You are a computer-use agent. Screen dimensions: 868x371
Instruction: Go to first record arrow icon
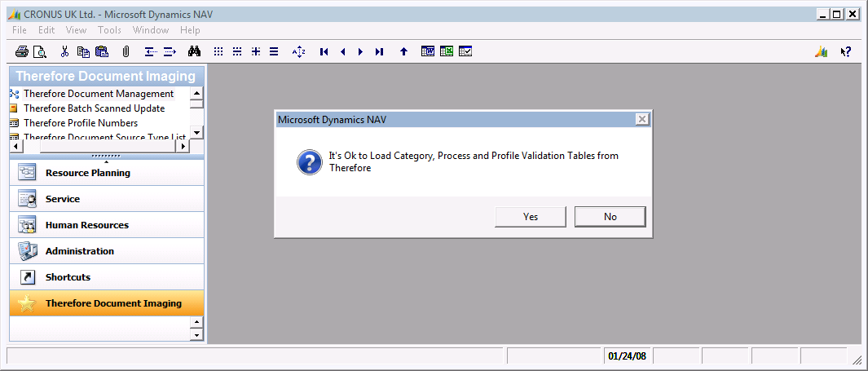point(324,52)
